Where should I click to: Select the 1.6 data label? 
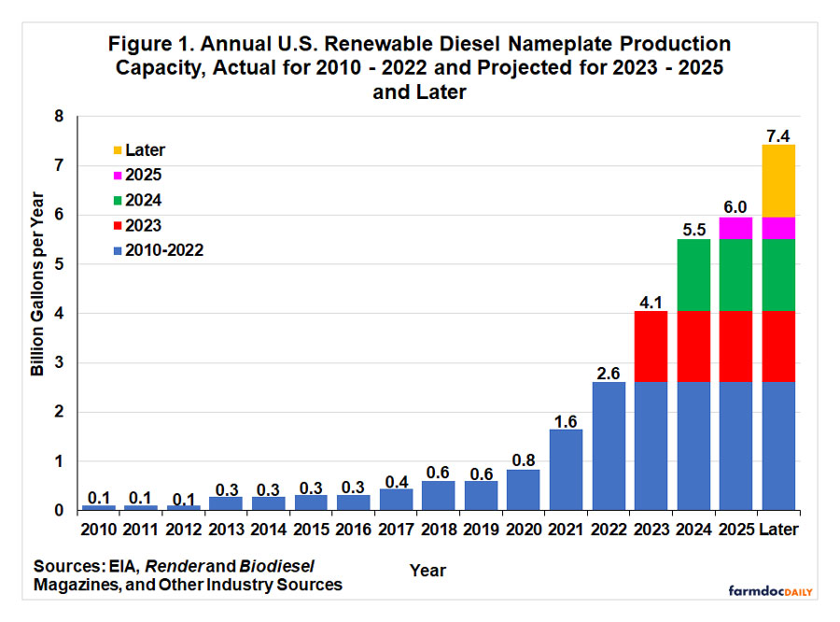pos(566,422)
